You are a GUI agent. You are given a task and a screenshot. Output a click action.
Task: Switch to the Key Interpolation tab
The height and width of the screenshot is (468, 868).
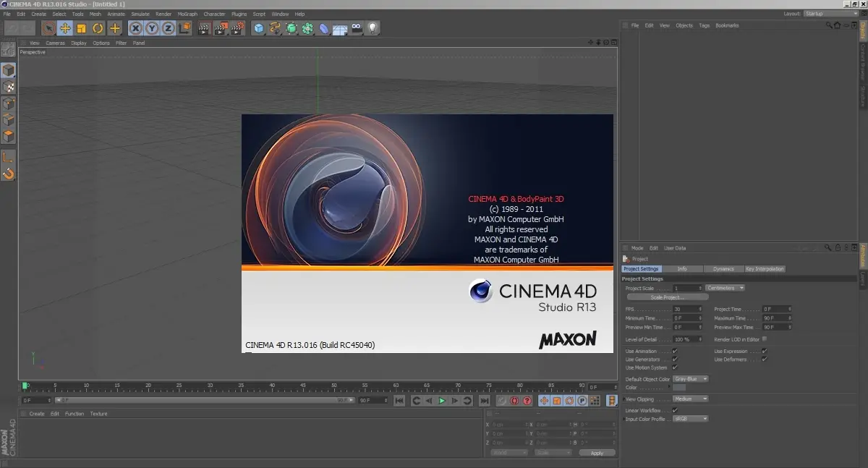(x=765, y=269)
